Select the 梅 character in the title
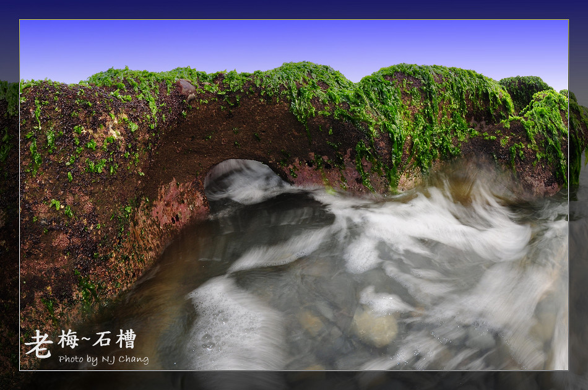Viewport: 588px width, 390px height. tap(68, 339)
